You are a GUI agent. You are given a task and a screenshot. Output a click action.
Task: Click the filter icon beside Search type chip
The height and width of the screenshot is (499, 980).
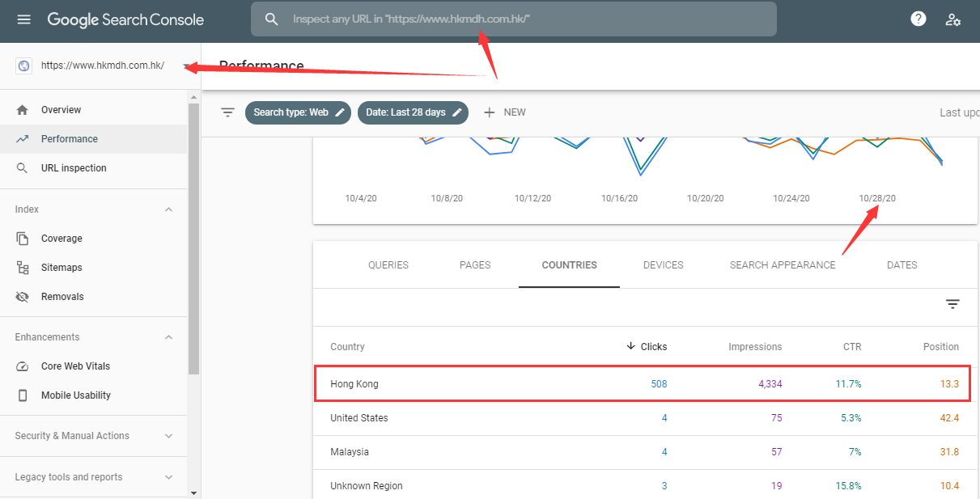[x=228, y=112]
